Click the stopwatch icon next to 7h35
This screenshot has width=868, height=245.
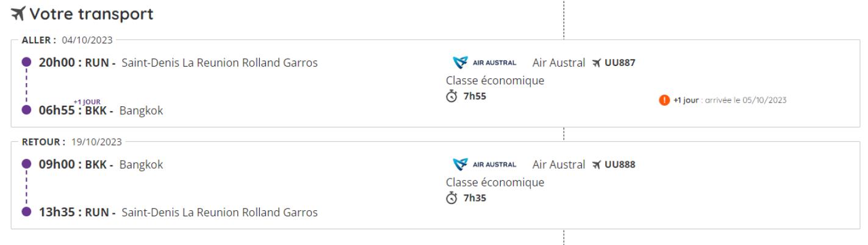452,199
